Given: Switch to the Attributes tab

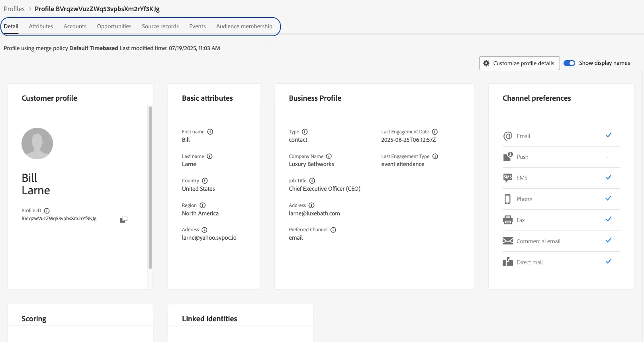Looking at the screenshot, I should click(41, 26).
